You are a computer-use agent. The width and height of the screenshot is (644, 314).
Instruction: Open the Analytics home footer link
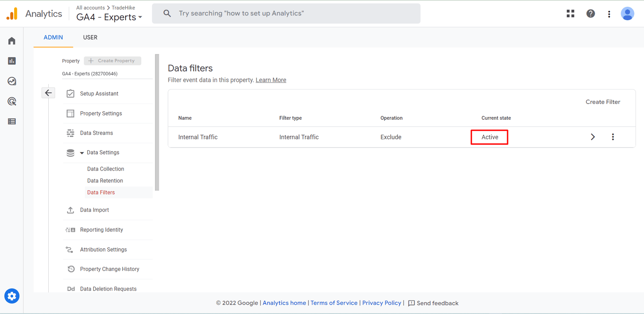click(x=284, y=303)
